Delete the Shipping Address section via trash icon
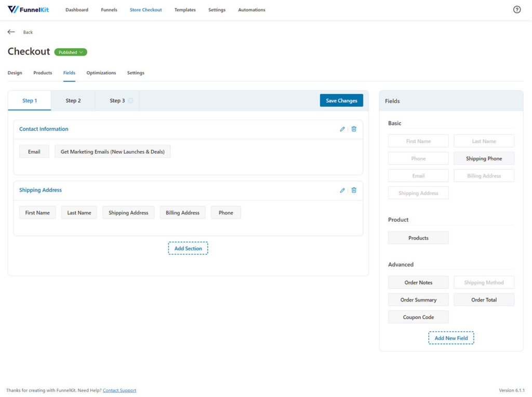Viewport: 532px width, 397px height. pyautogui.click(x=354, y=190)
